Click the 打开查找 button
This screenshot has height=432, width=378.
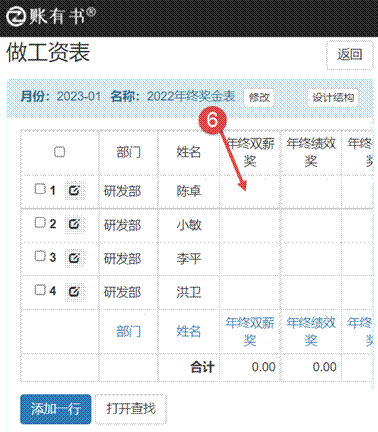pyautogui.click(x=131, y=409)
